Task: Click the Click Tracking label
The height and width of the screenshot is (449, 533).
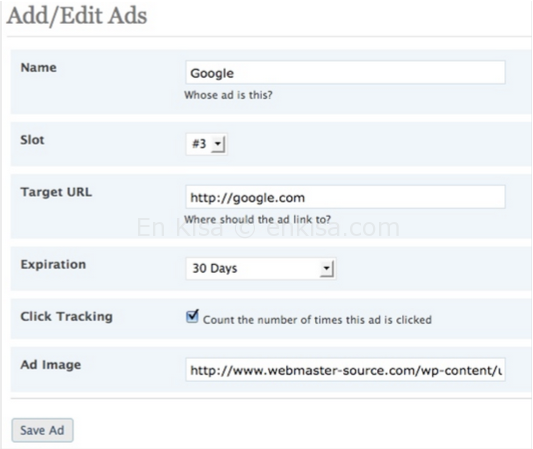Action: point(67,316)
